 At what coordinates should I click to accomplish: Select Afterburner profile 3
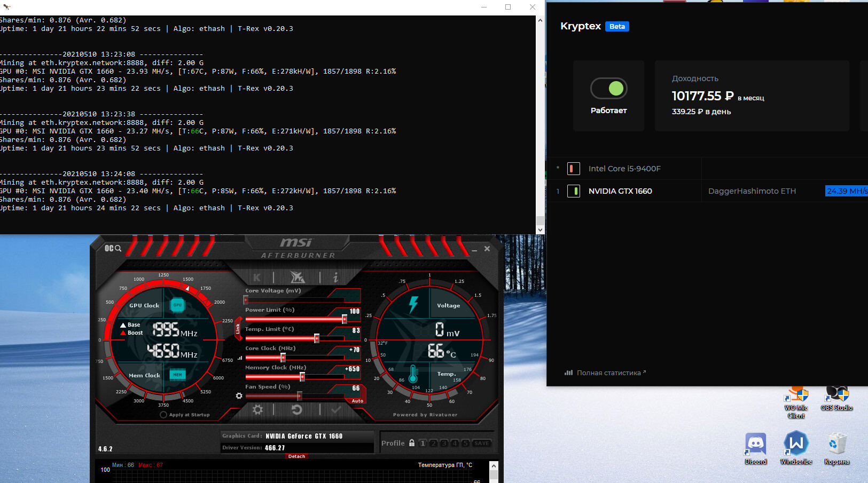(x=444, y=443)
